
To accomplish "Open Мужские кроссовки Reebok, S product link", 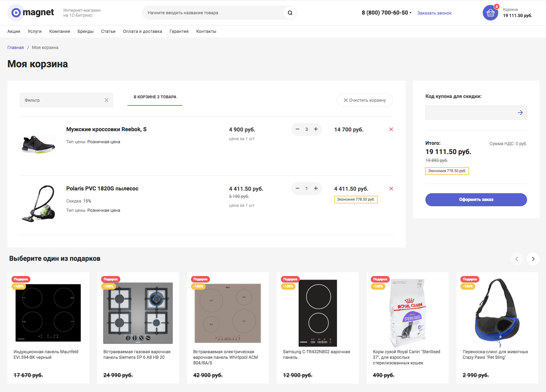I will point(106,129).
